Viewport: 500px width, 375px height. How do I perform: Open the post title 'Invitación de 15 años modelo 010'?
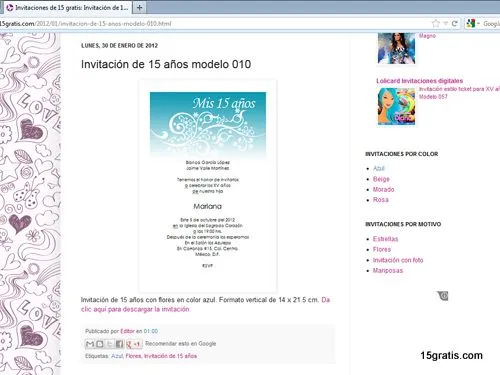point(166,64)
